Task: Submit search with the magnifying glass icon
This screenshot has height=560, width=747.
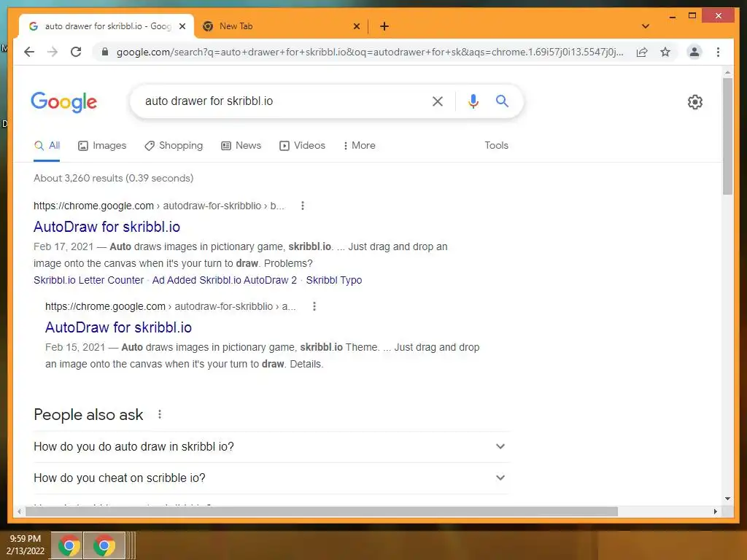Action: (502, 101)
